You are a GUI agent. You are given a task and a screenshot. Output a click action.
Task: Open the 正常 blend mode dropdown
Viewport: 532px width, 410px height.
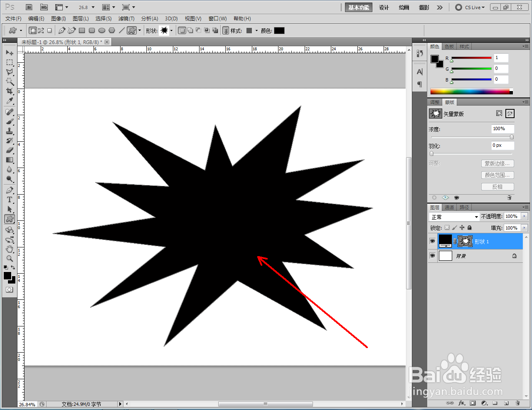[454, 217]
